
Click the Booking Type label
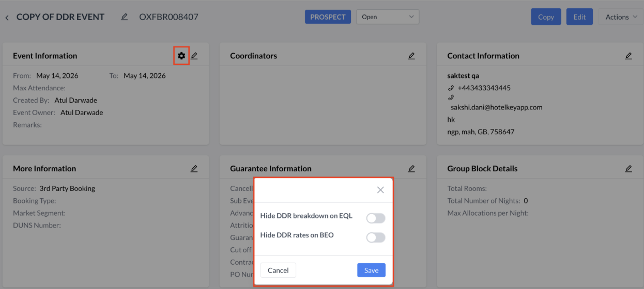pyautogui.click(x=35, y=201)
